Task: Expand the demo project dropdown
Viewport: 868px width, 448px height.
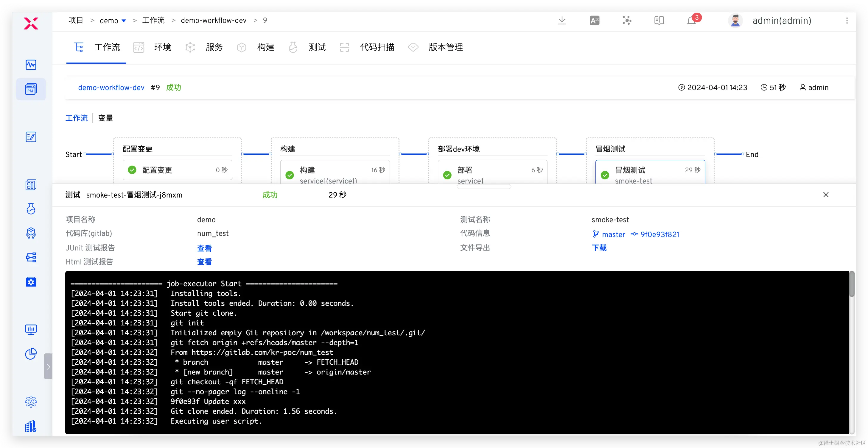Action: click(124, 21)
